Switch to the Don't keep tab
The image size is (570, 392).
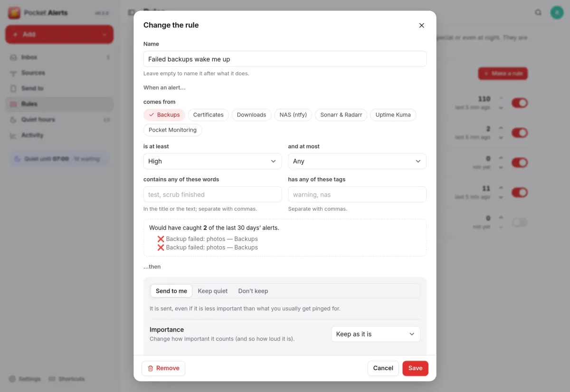(x=253, y=291)
